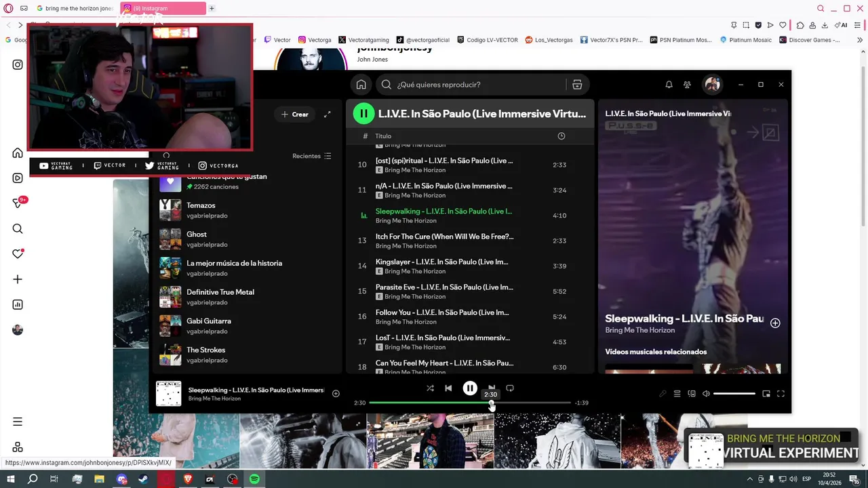
Task: Seek in the song progress bar
Action: (x=470, y=403)
